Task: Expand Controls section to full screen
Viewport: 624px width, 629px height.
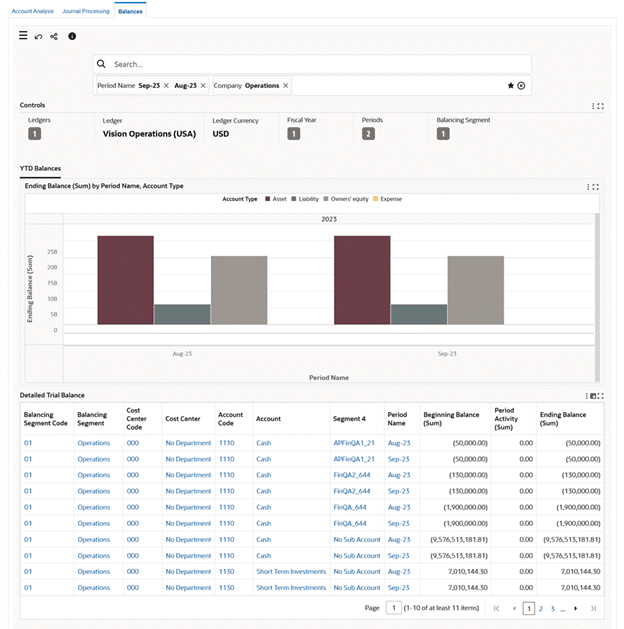Action: pyautogui.click(x=600, y=106)
